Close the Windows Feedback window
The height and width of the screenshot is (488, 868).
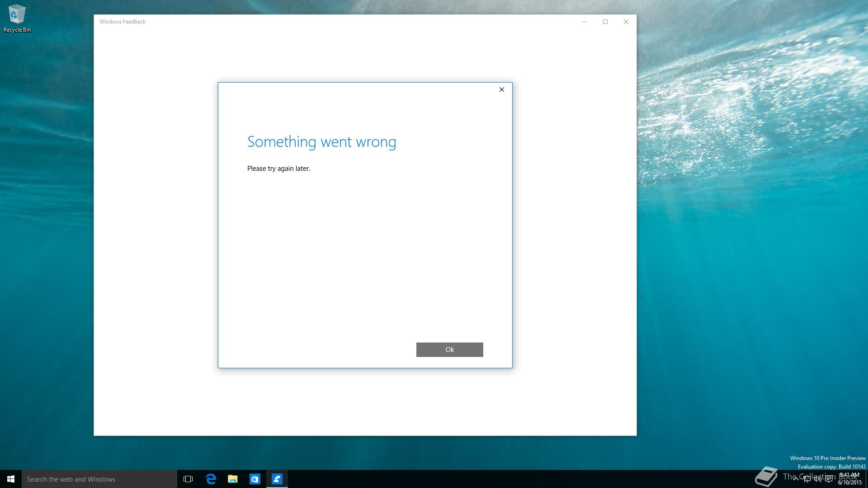626,22
